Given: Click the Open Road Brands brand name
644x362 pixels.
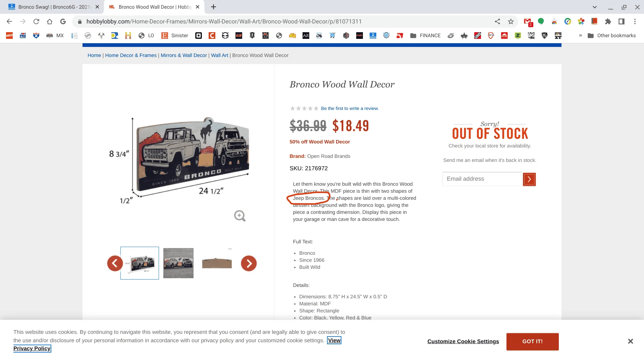Looking at the screenshot, I should click(x=329, y=156).
